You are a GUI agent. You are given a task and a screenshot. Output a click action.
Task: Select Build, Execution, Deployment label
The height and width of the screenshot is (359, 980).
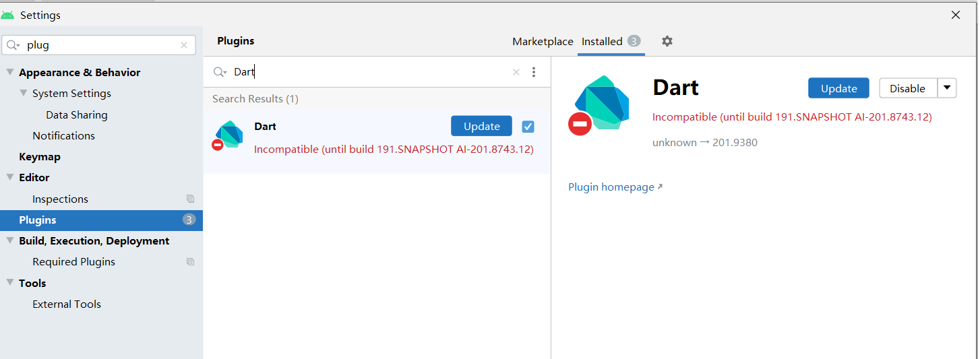tap(94, 240)
